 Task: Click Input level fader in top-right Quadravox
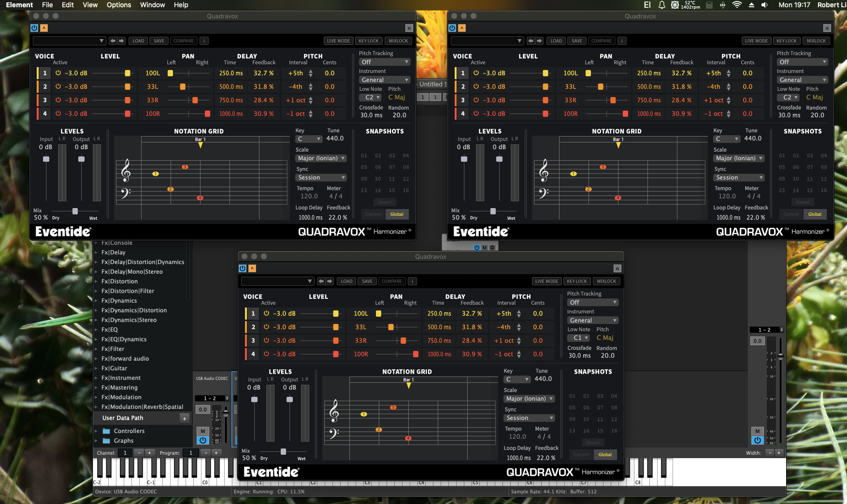(464, 159)
